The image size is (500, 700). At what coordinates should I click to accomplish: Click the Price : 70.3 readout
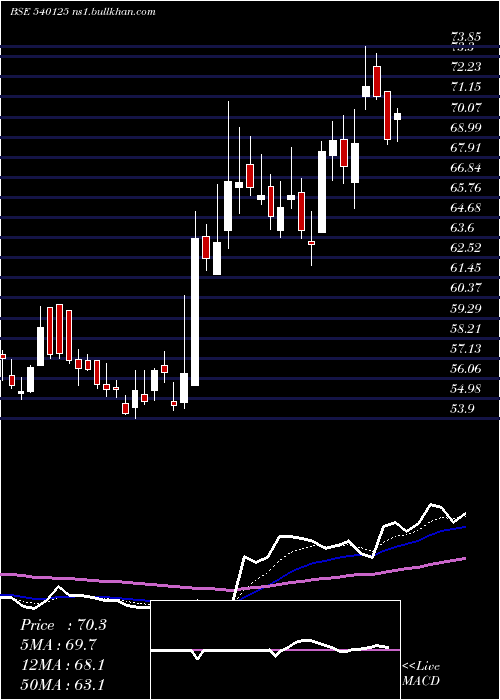pyautogui.click(x=63, y=625)
